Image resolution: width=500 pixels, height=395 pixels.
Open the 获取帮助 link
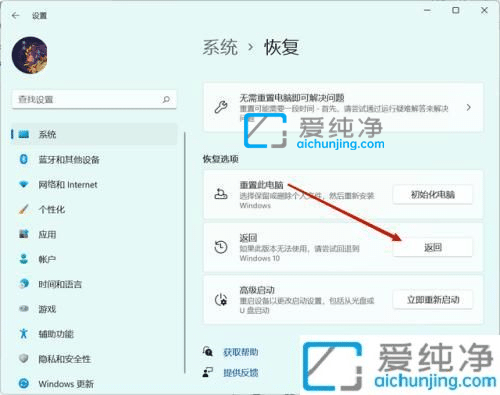tap(241, 352)
